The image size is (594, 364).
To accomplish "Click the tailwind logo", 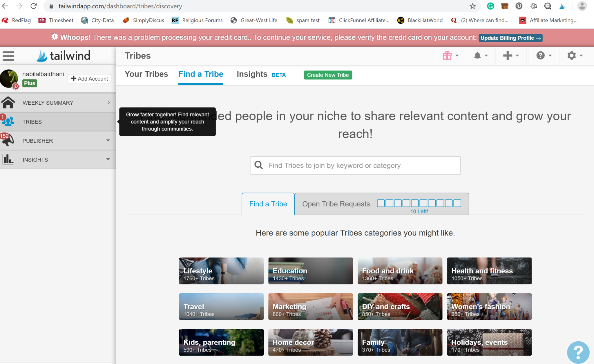I will [64, 55].
